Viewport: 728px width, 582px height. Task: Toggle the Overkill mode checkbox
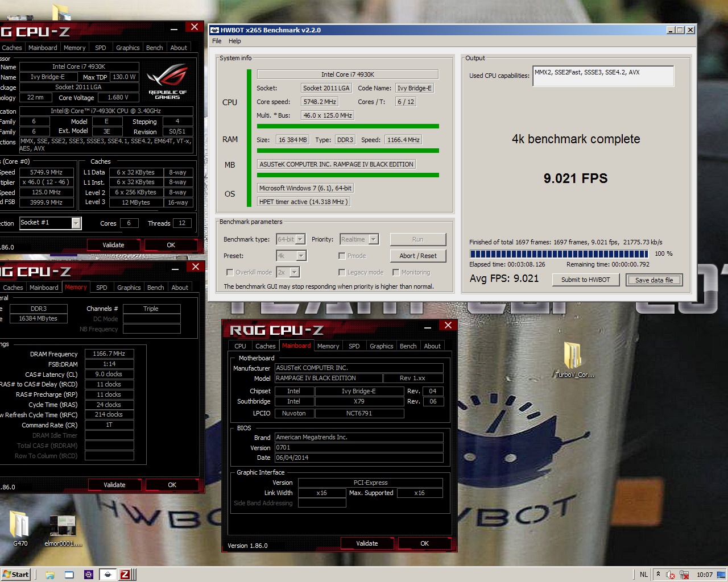click(x=230, y=272)
